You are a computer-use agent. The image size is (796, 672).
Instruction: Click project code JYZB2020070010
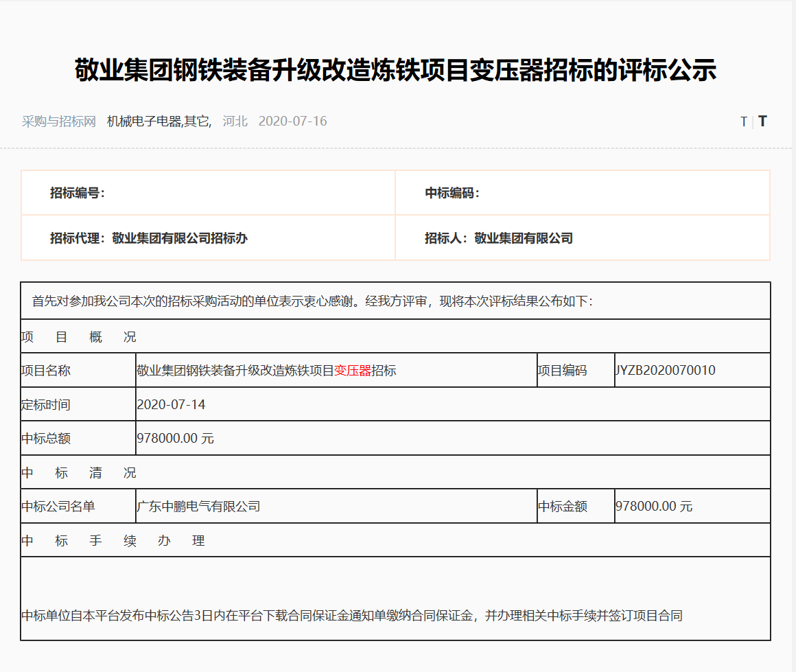665,371
